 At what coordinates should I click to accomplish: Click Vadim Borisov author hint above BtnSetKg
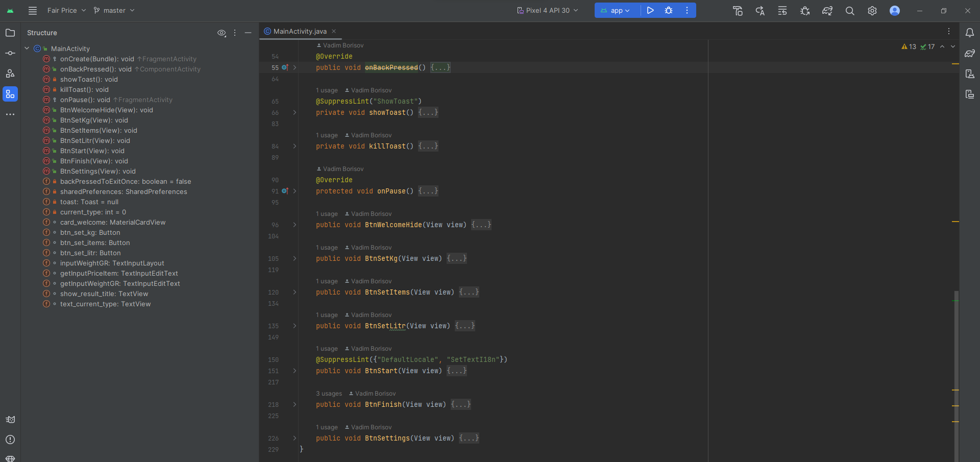(x=368, y=248)
